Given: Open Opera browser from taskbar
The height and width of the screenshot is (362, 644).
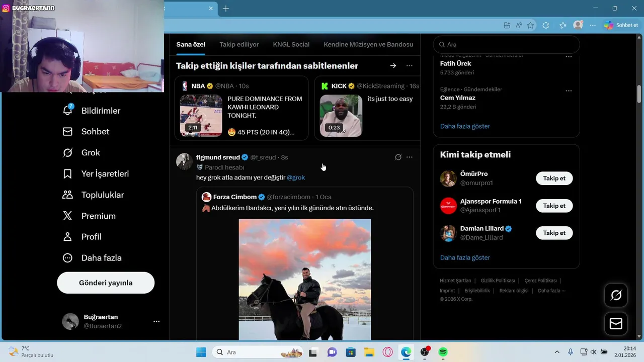Looking at the screenshot, I should point(387,352).
